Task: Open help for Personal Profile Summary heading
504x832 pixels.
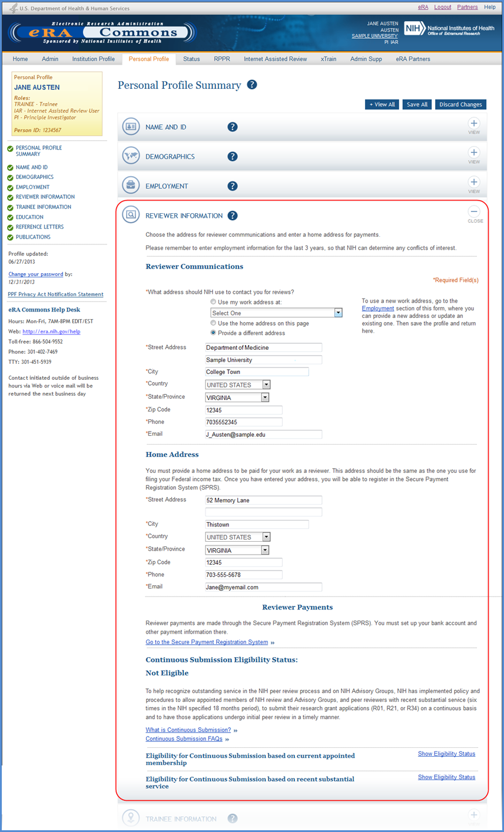Action: 252,85
